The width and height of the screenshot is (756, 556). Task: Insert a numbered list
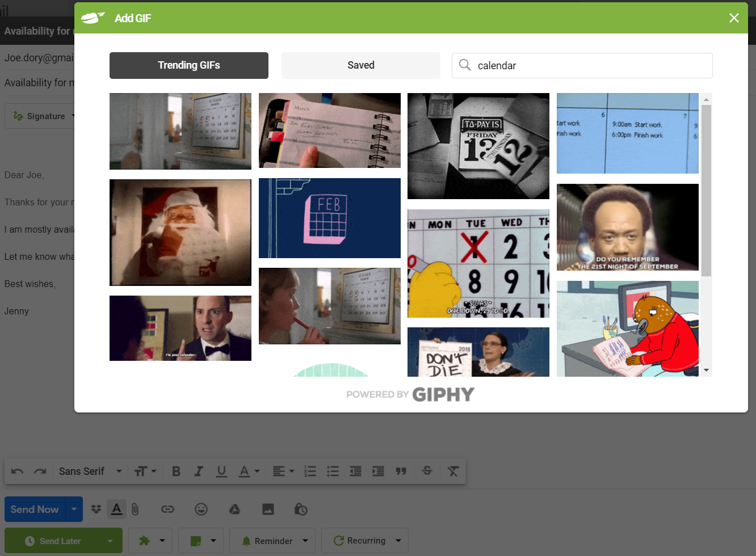tap(310, 471)
